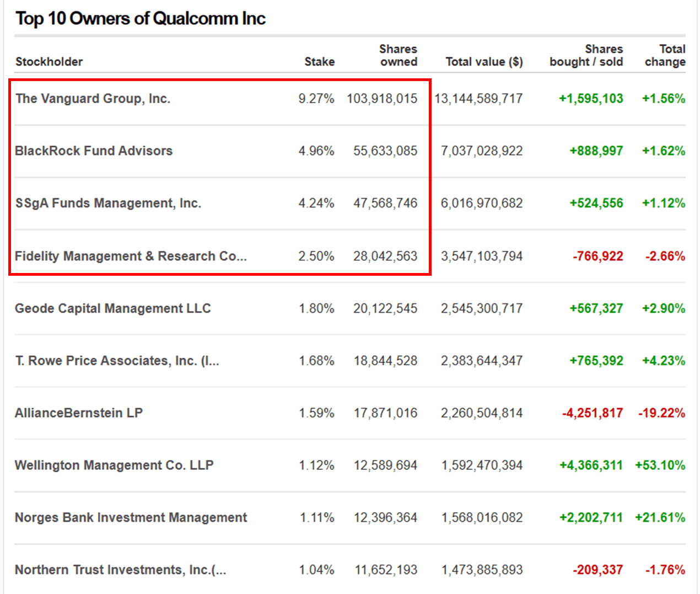Select total change +1.56%

[x=664, y=99]
